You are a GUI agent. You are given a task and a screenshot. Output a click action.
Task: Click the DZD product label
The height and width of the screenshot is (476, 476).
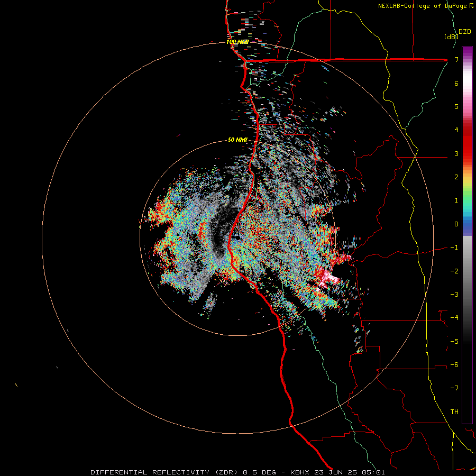465,32
